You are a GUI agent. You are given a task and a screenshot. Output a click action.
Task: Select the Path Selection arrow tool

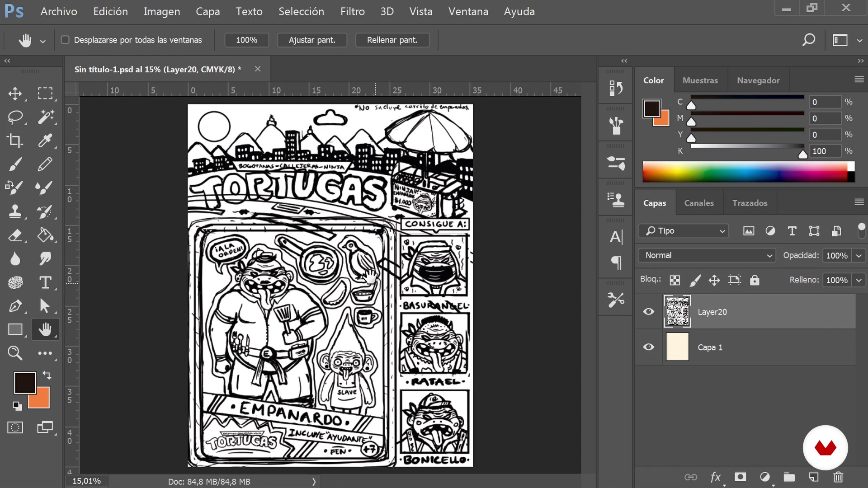[x=45, y=306]
